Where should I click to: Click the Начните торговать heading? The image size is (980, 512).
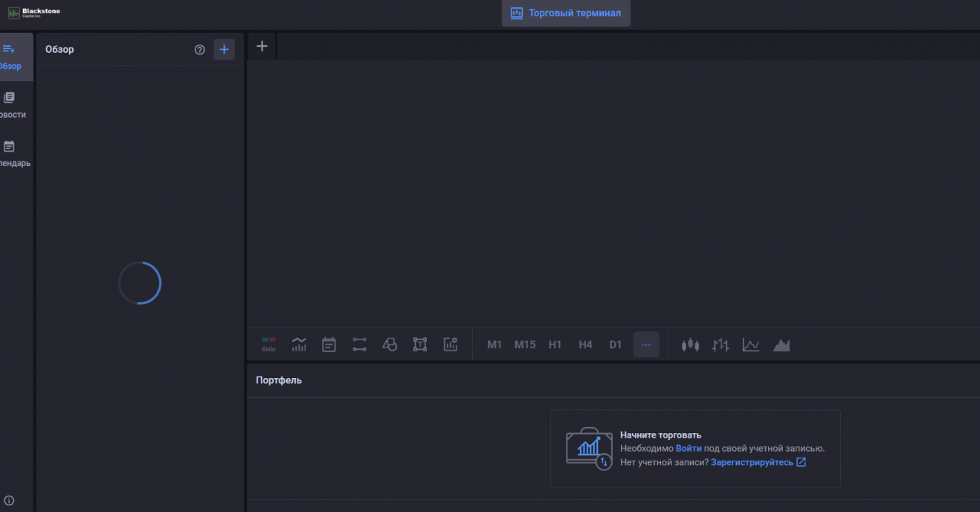click(660, 435)
